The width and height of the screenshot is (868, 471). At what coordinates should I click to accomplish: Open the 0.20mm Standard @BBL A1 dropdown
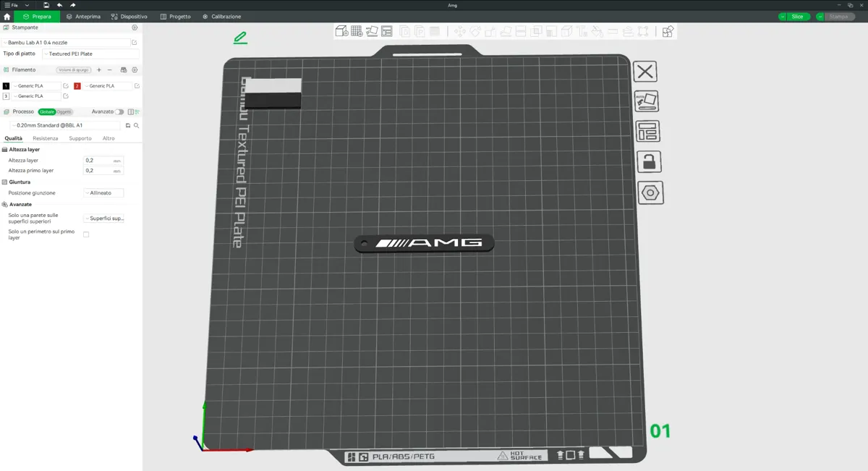pos(66,125)
